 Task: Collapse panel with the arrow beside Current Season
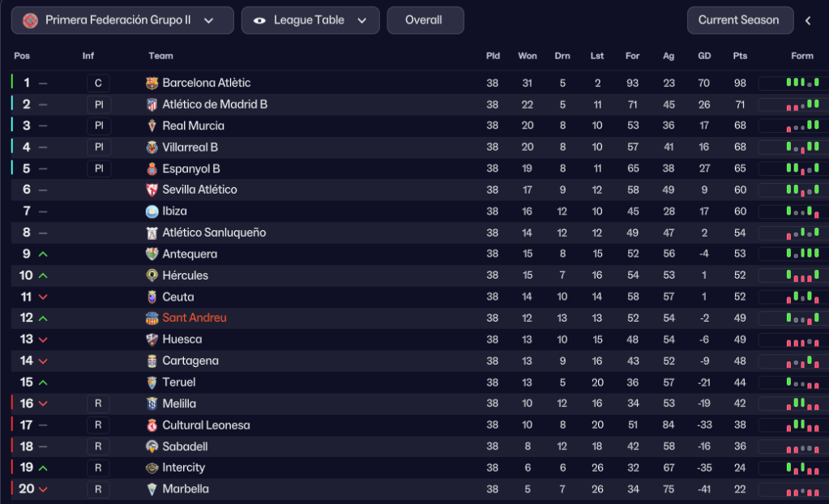click(x=808, y=20)
